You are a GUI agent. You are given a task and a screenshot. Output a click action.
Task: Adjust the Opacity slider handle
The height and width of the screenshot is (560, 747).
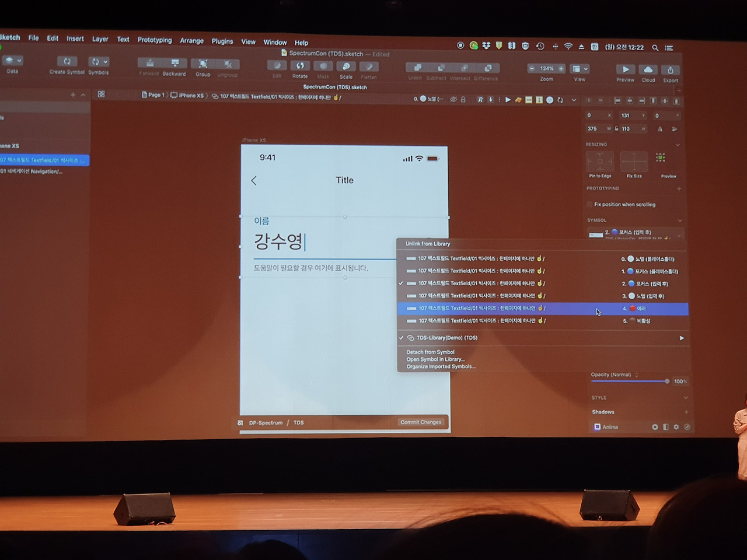666,381
